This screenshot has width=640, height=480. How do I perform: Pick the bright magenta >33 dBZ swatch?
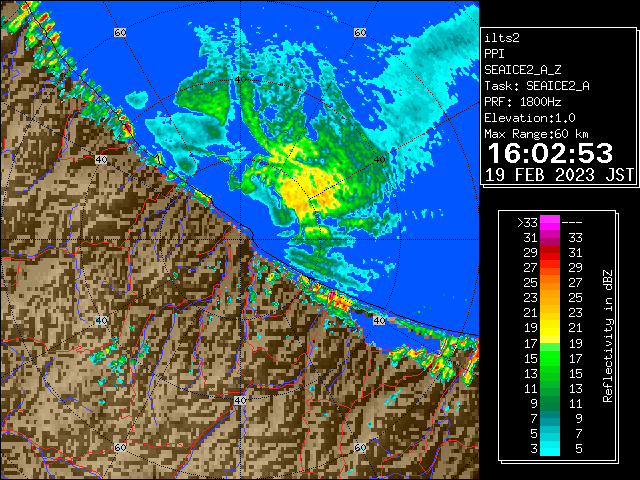coord(550,222)
